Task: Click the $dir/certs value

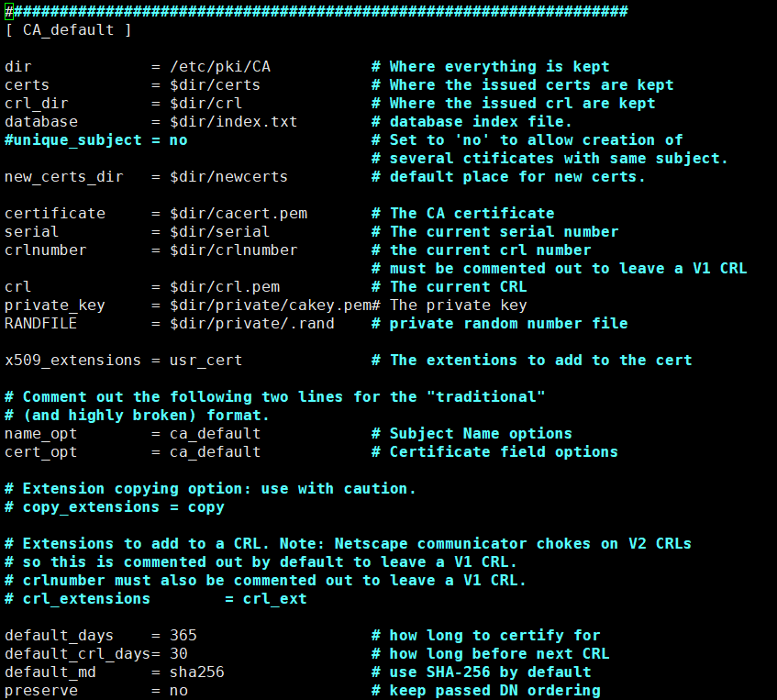Action: 215,85
